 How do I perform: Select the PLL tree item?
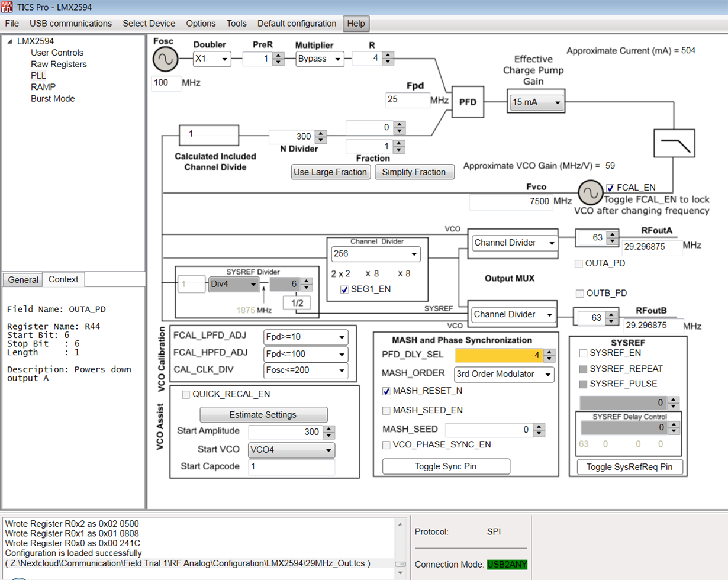coord(38,76)
